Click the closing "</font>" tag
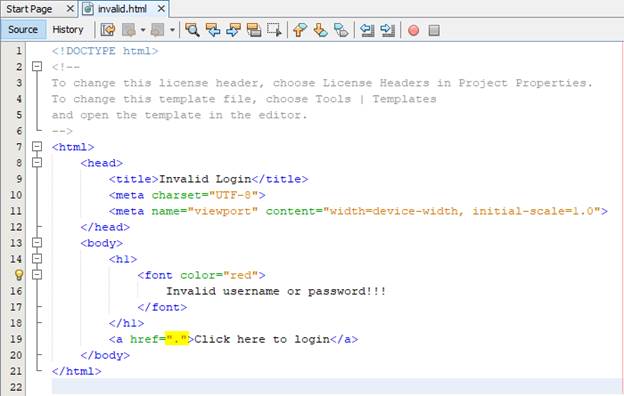 click(x=162, y=307)
